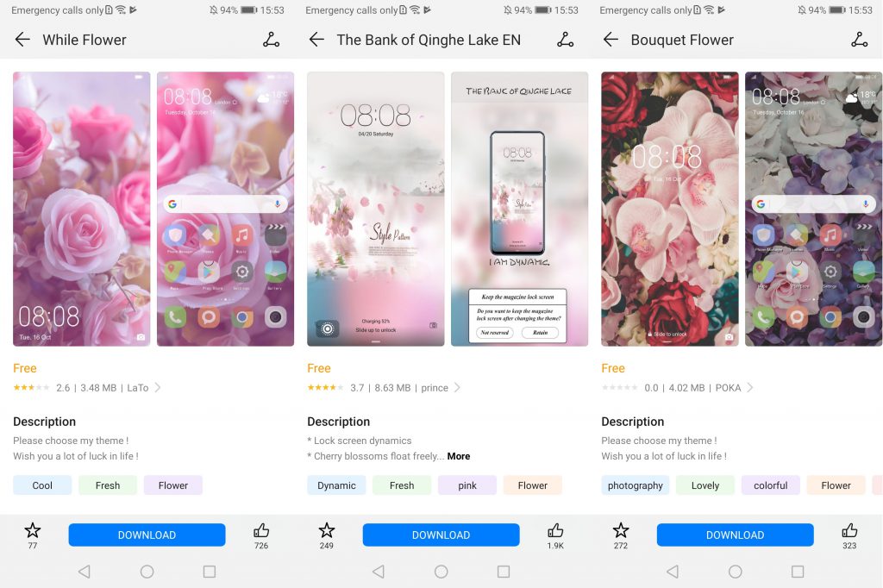This screenshot has width=883, height=588.
Task: Star the Bouquet Flower theme
Action: click(x=621, y=530)
